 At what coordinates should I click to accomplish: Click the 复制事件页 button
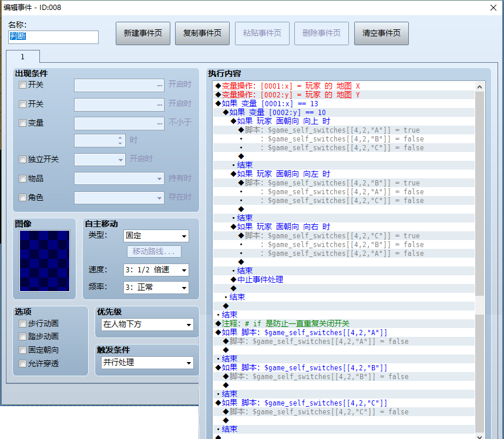(x=202, y=33)
